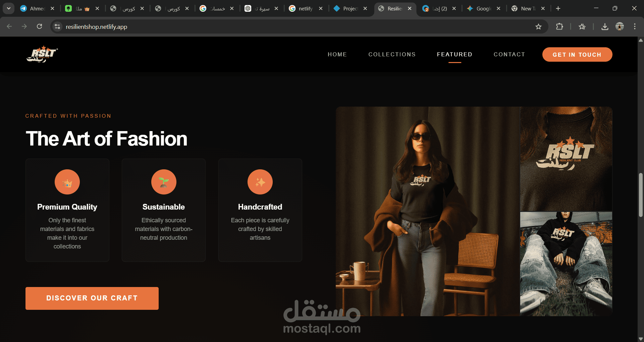
Task: Open a new tab with the plus button
Action: (558, 8)
